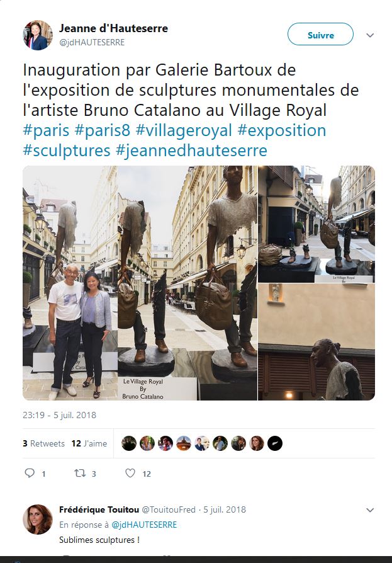Like the tweet with heart icon

pyautogui.click(x=130, y=473)
